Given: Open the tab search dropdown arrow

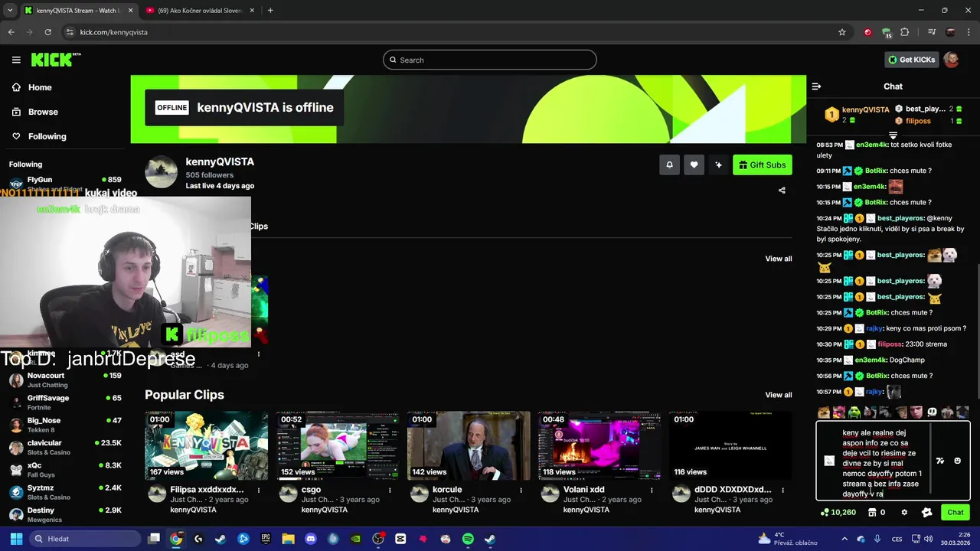Looking at the screenshot, I should (10, 11).
